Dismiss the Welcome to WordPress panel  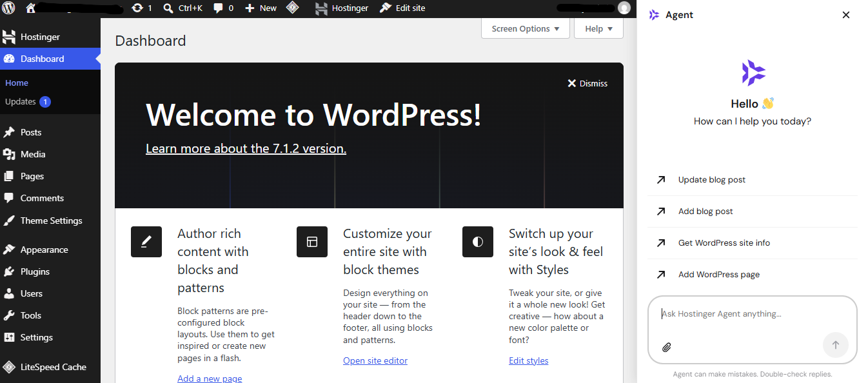(587, 83)
